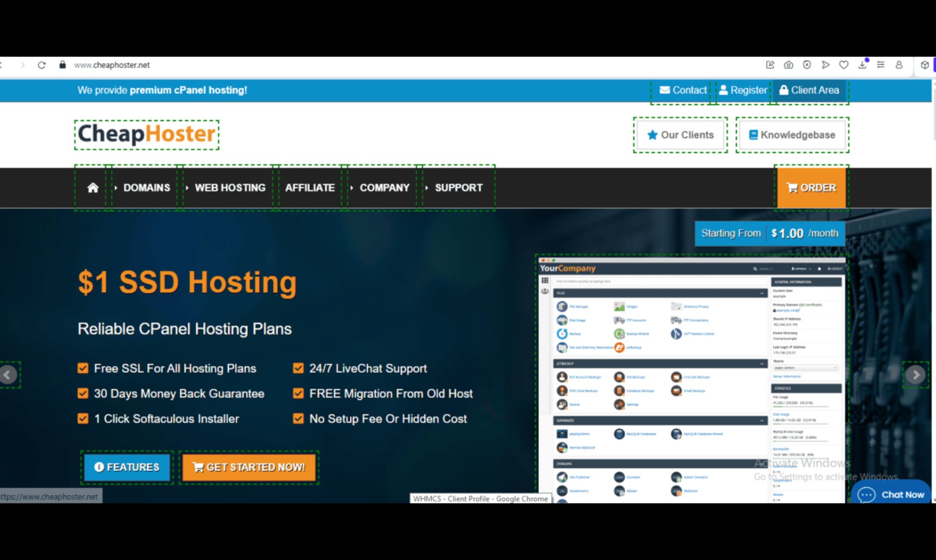Click 'FREE Migration From Old Host' text

[x=391, y=394]
